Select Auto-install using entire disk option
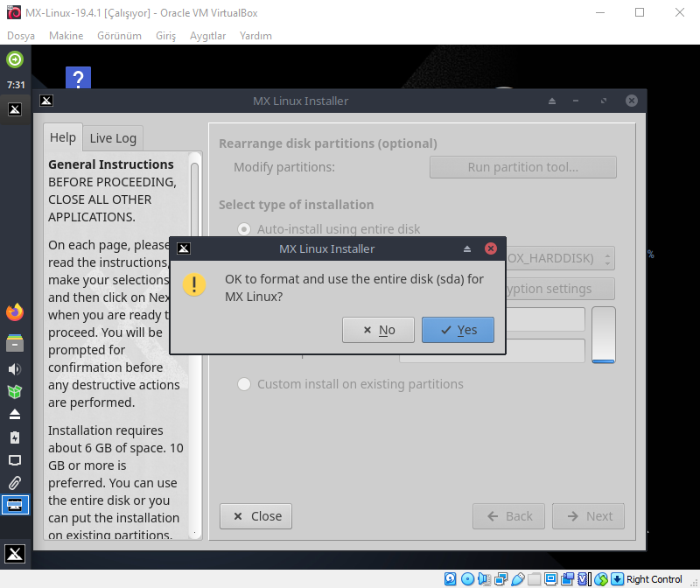Screen dimensions: 700x588 point(329,228)
